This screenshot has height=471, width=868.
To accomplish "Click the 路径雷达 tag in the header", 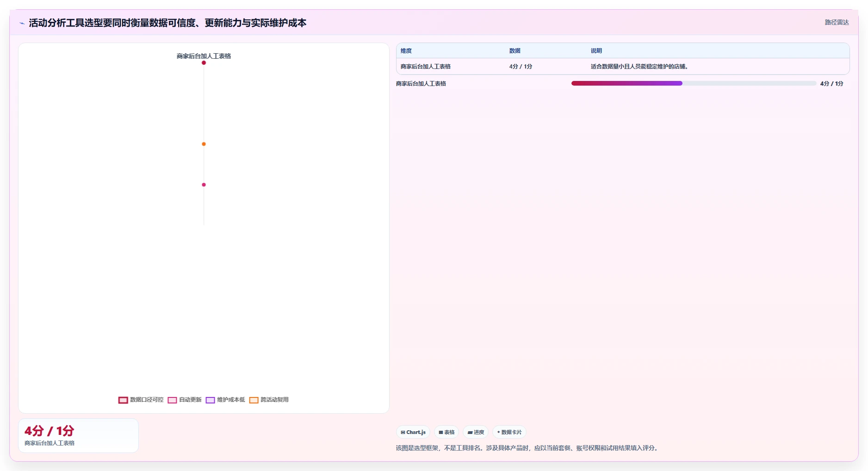I will pyautogui.click(x=837, y=22).
